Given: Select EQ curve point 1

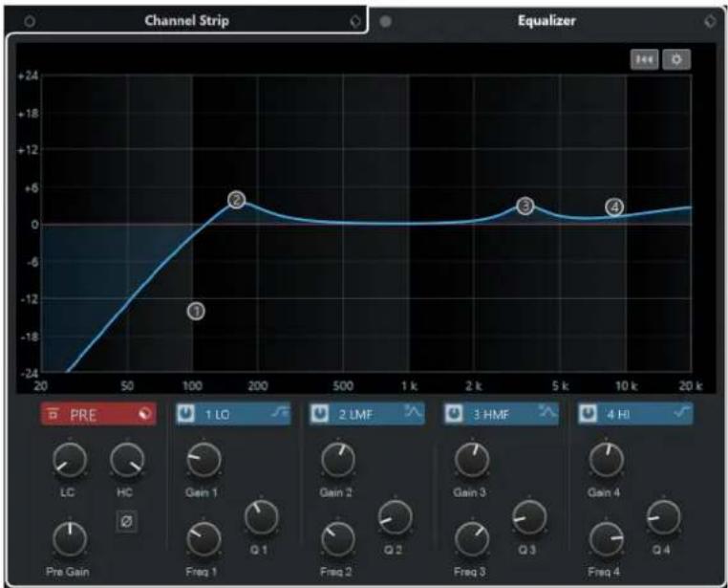Looking at the screenshot, I should point(196,311).
